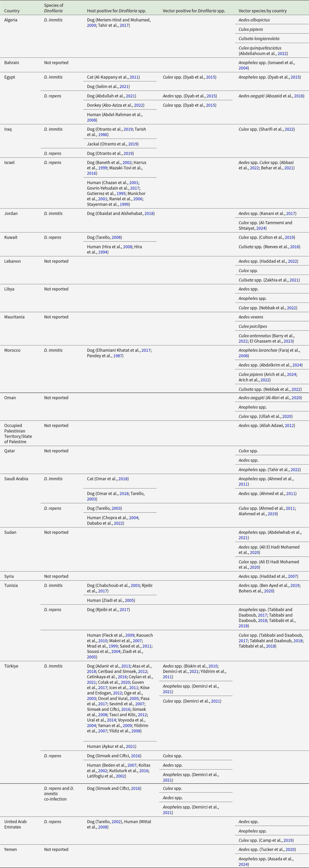Open the Mazaki-Tovi et al. 2016 reference
The width and height of the screenshot is (309, 868).
pyautogui.click(x=91, y=173)
